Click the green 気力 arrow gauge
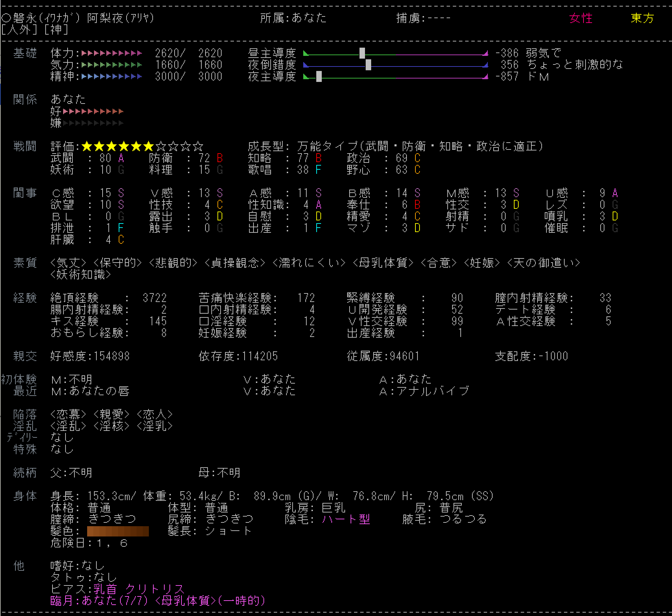This screenshot has height=616, width=672. [111, 65]
